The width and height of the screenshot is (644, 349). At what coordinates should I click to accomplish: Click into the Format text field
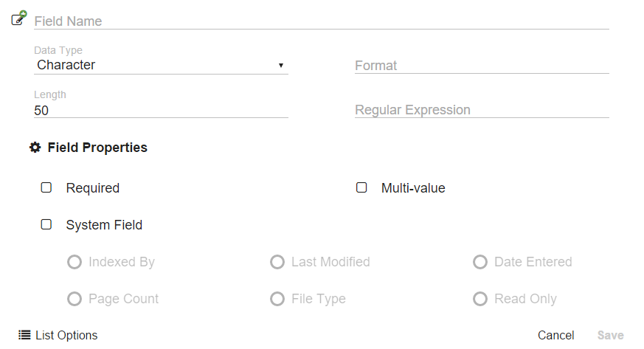[481, 66]
